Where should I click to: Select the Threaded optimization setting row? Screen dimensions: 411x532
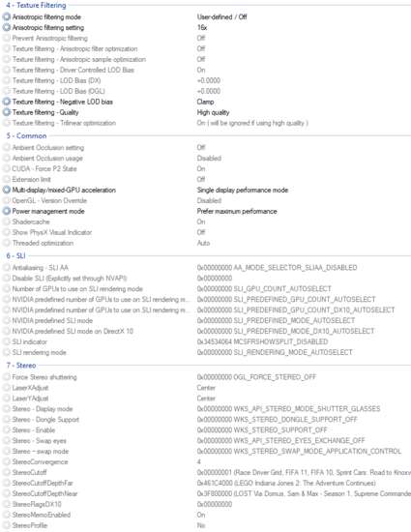(x=205, y=243)
